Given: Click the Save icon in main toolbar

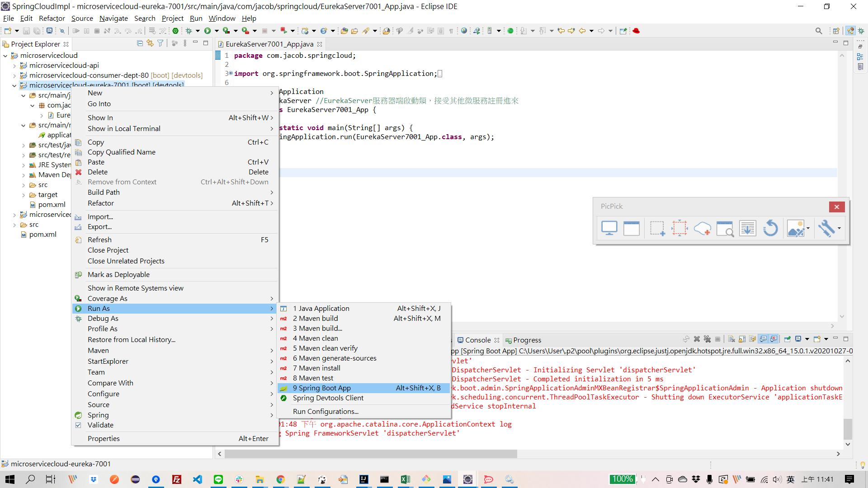Looking at the screenshot, I should point(26,31).
